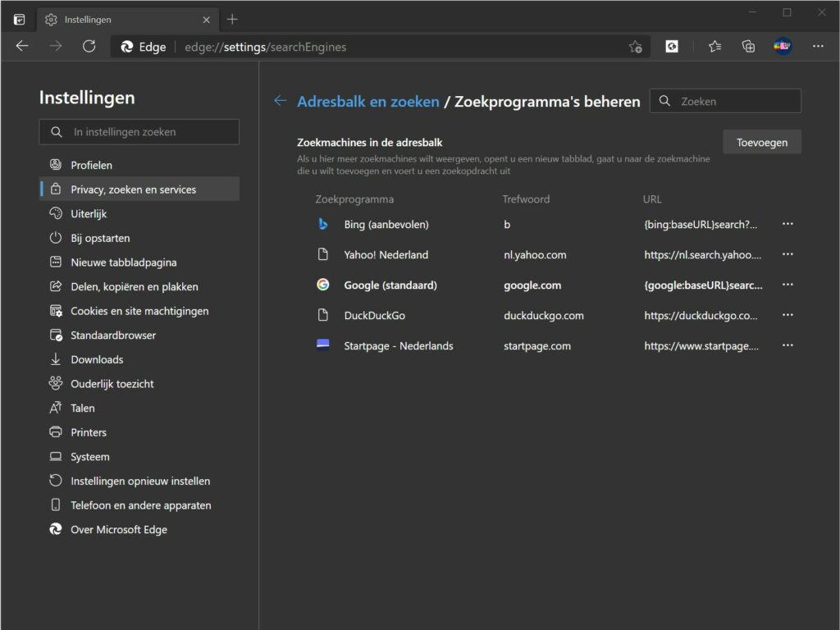The height and width of the screenshot is (630, 840).
Task: Open more options for DuckDuckGo
Action: click(787, 315)
